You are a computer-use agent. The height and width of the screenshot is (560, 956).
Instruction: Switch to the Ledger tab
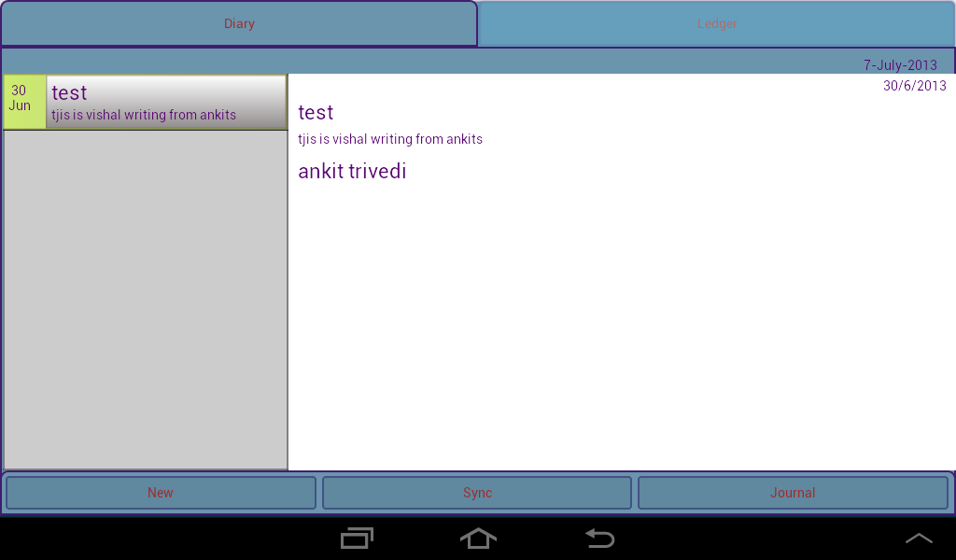(716, 23)
